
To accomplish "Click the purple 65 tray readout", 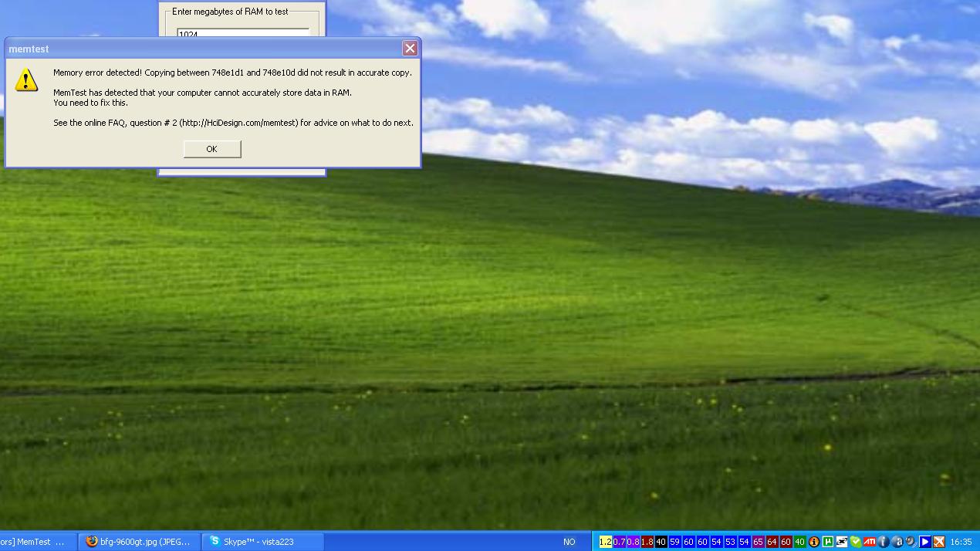I will [x=758, y=542].
